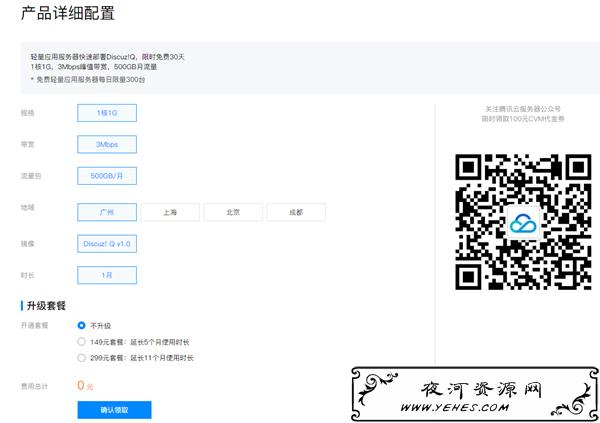The height and width of the screenshot is (423, 600).
Task: Click the 升级套餐 section heading
Action: coord(46,304)
